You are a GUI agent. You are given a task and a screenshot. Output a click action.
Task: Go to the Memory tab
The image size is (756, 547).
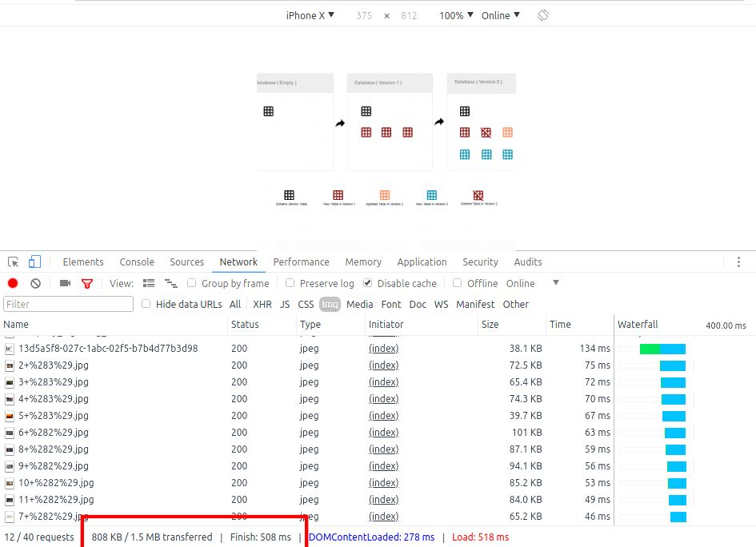tap(363, 262)
